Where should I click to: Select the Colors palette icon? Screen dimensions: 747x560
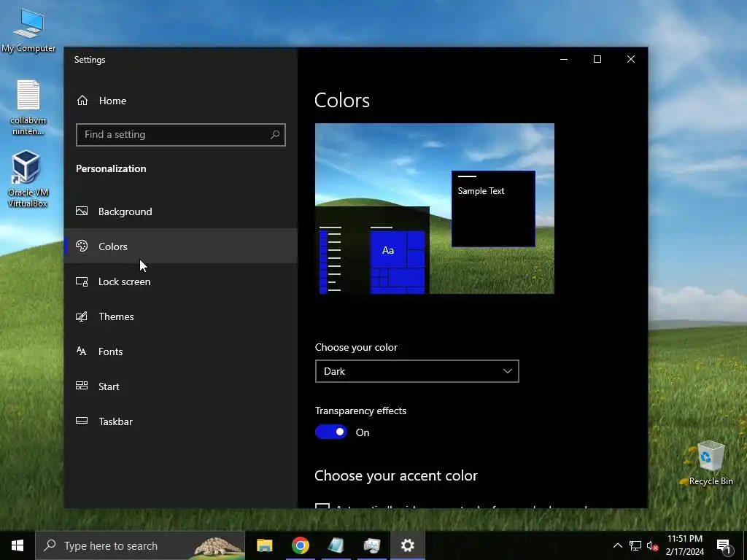tap(82, 246)
